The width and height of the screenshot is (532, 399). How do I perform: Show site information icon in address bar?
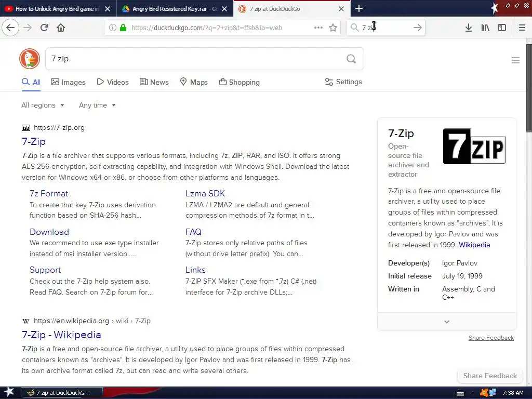[112, 28]
